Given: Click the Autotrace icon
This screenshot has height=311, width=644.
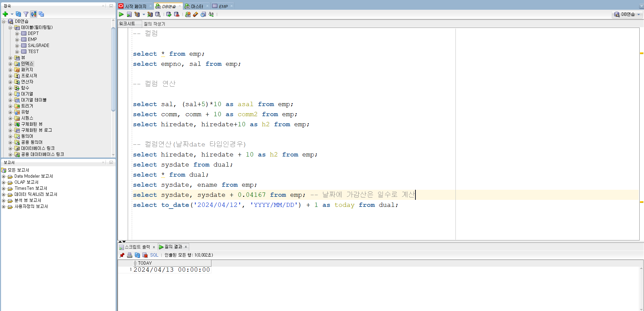Looking at the screenshot, I should [150, 14].
